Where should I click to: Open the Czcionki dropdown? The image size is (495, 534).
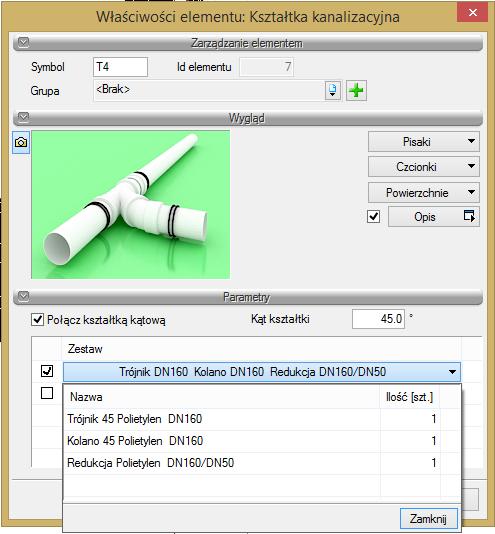pyautogui.click(x=423, y=167)
